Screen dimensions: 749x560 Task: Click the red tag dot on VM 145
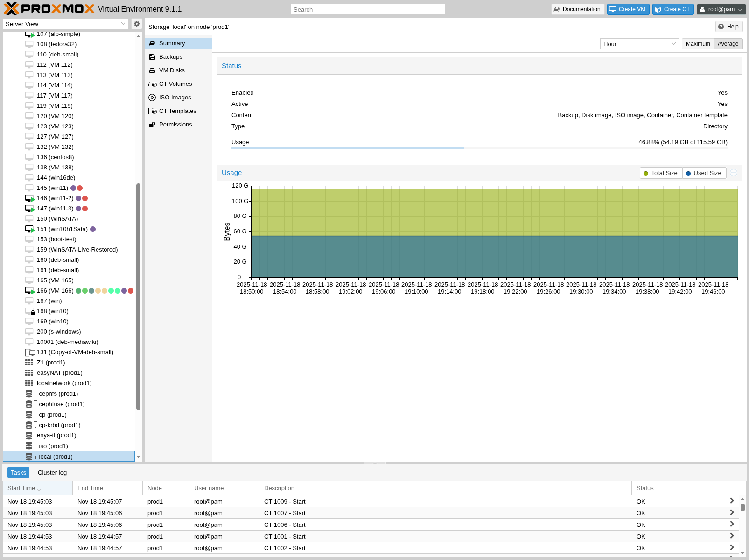[x=80, y=188]
